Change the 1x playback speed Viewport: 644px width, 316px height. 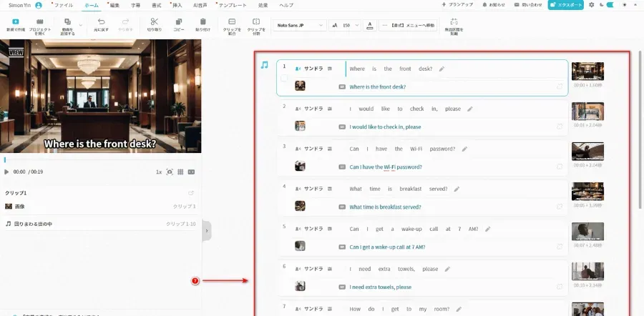tap(159, 172)
